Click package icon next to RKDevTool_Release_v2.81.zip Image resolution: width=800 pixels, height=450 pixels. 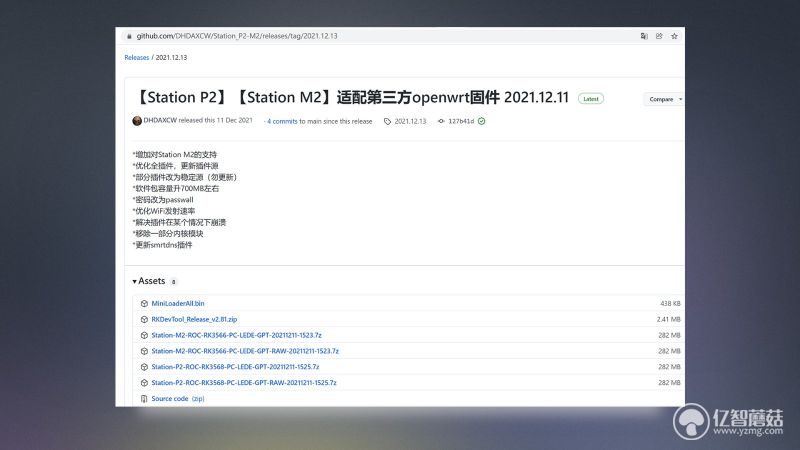point(144,319)
